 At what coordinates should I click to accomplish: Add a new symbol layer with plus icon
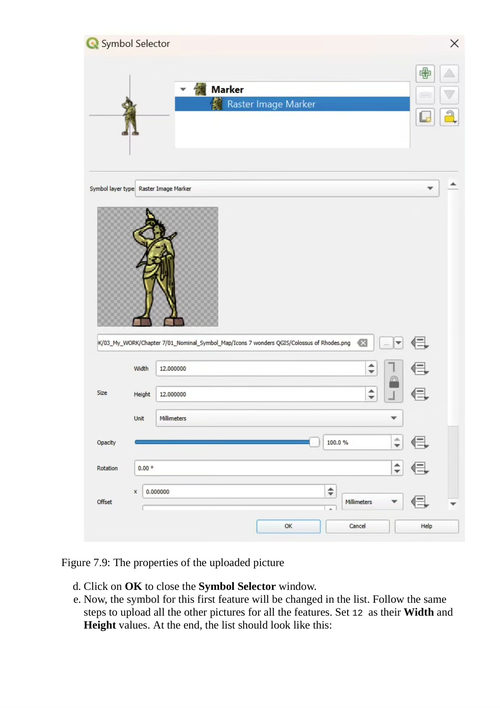point(425,73)
